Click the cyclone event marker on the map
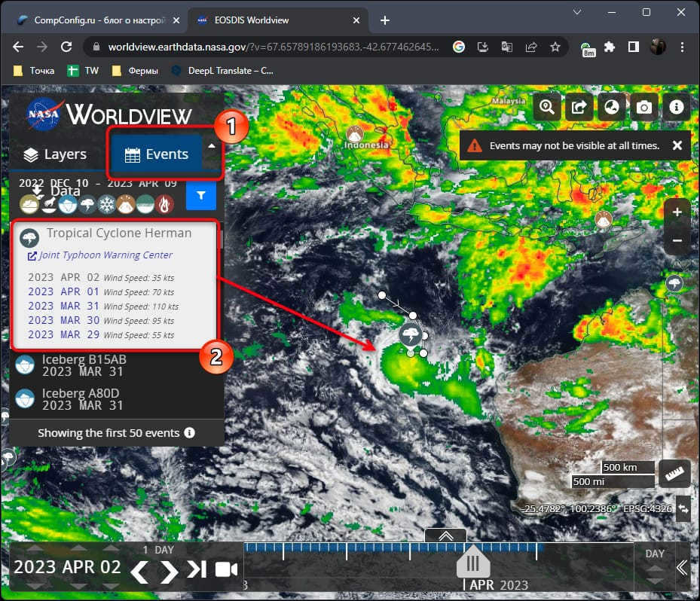The width and height of the screenshot is (700, 601). coord(410,334)
